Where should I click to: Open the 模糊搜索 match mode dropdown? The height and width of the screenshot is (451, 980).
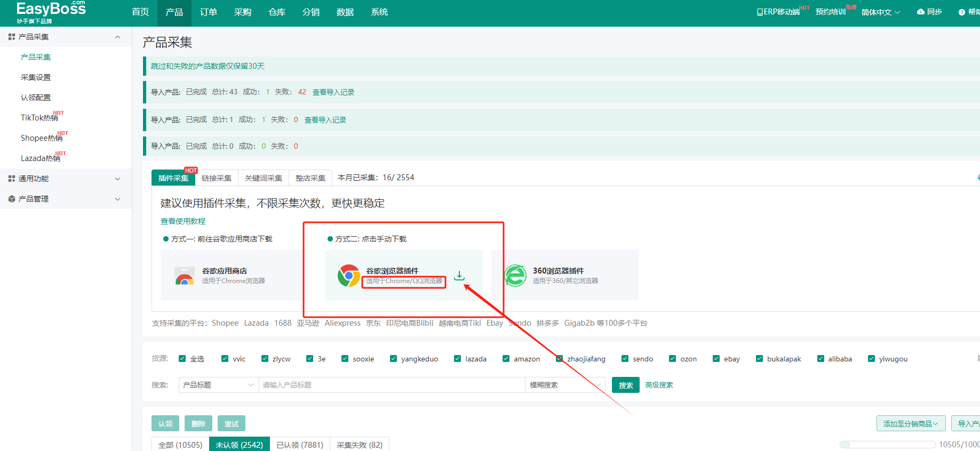[x=565, y=385]
